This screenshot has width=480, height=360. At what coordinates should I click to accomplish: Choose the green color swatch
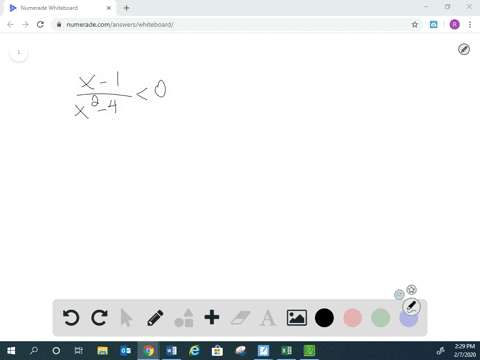point(381,318)
